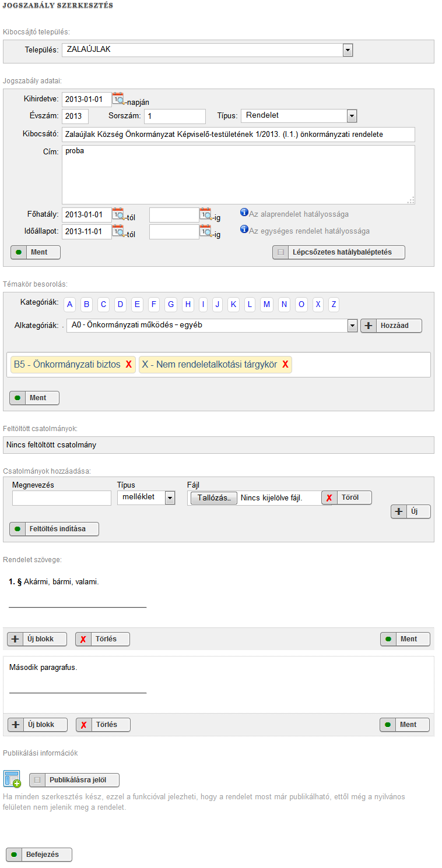This screenshot has height=868, width=442.
Task: Select category F
Action: (x=154, y=304)
